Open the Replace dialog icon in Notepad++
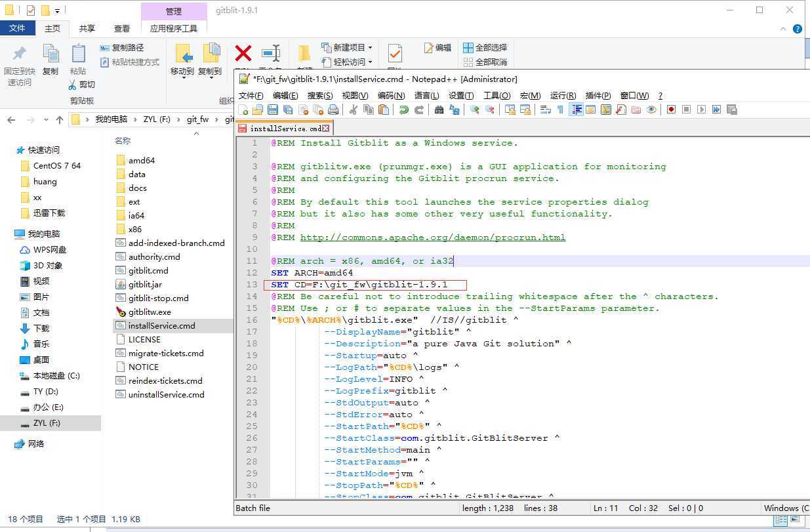The image size is (810, 532). tap(455, 110)
